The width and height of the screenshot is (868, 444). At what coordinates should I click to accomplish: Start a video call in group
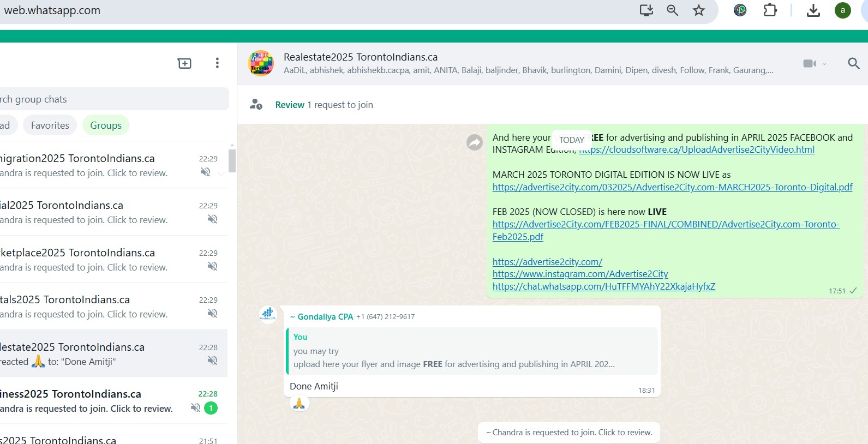810,64
